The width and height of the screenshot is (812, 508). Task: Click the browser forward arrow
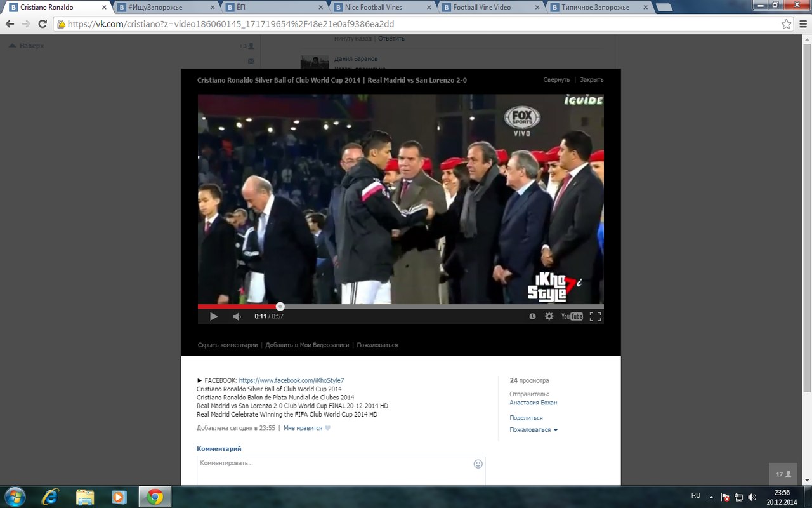(26, 24)
